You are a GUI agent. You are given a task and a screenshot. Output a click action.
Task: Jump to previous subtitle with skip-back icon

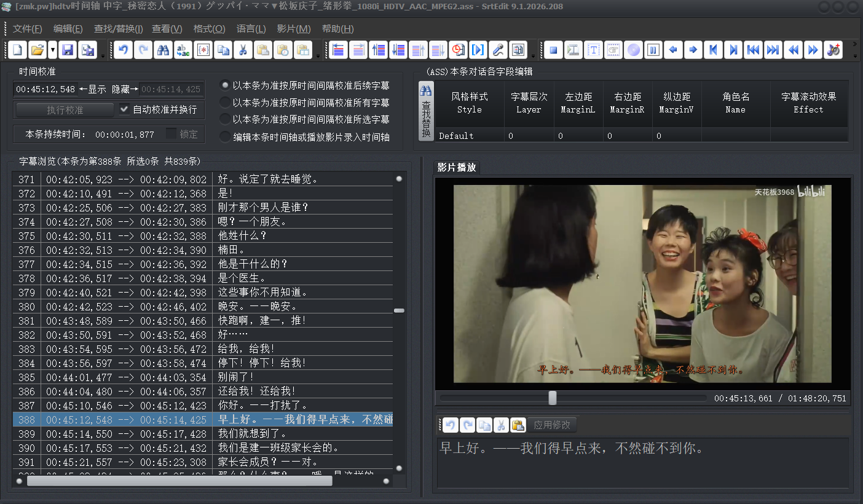(713, 50)
